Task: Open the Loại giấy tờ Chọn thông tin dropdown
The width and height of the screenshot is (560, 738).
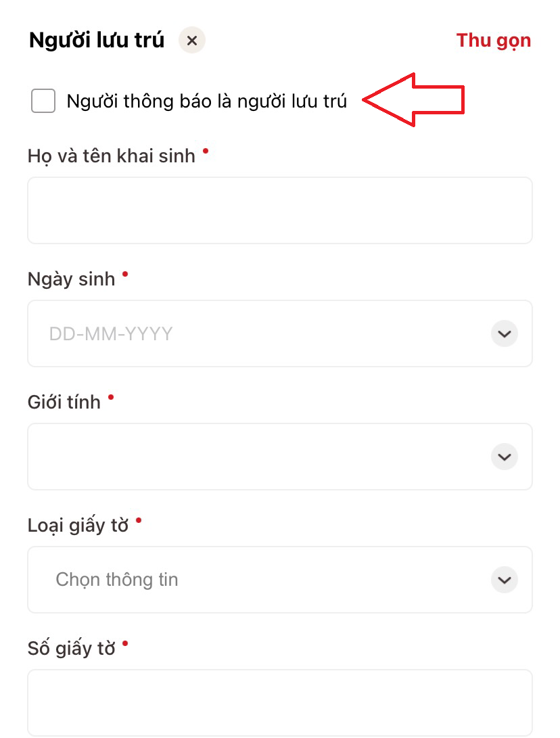Action: 280,580
